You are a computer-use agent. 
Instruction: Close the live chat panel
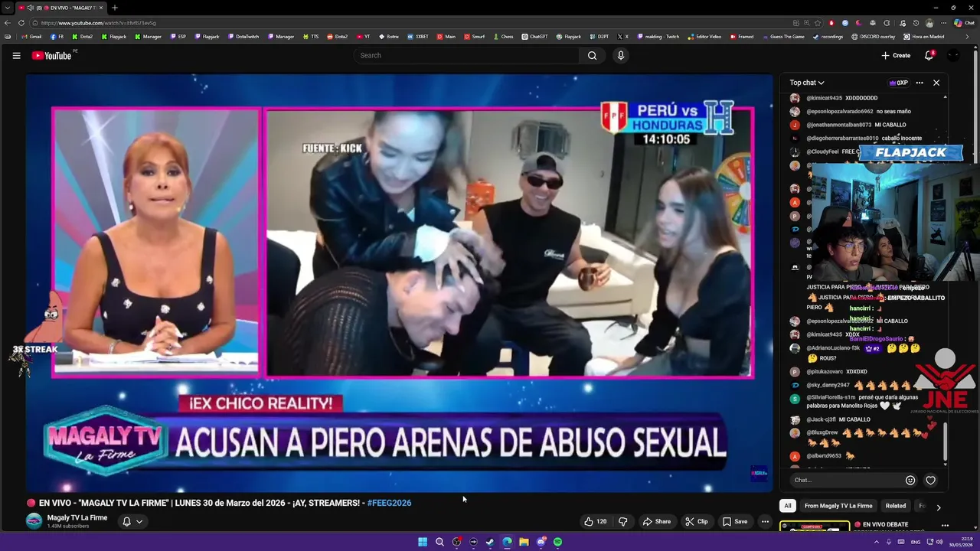point(936,83)
